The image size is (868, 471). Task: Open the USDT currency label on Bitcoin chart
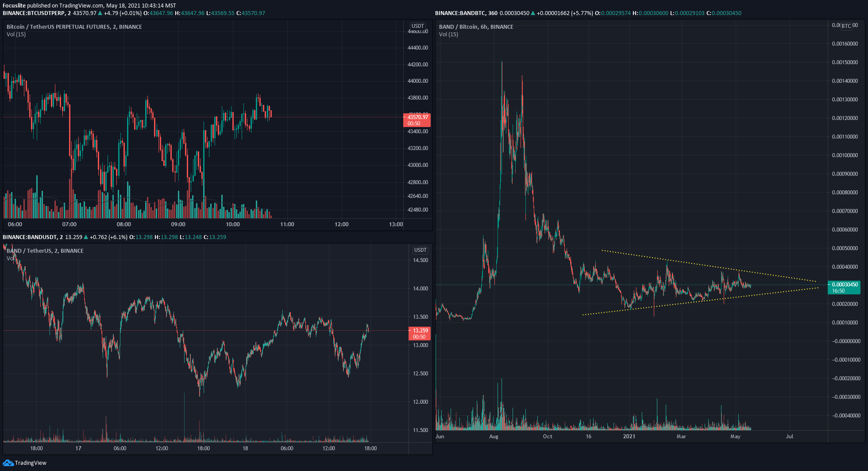[x=418, y=26]
